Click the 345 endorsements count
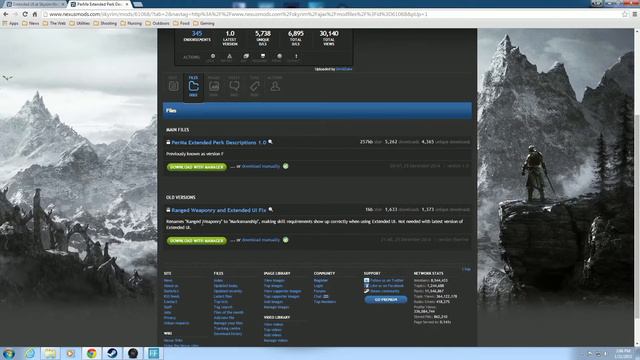The height and width of the screenshot is (360, 640). [197, 33]
